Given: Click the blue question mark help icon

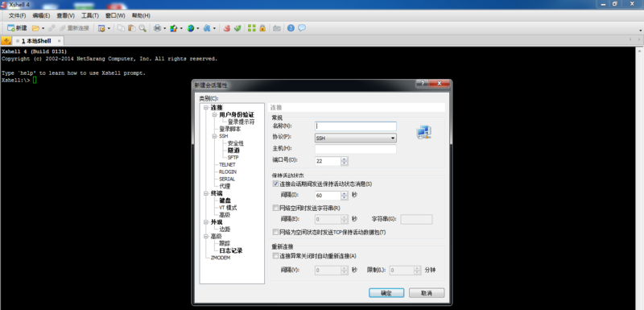Looking at the screenshot, I should pos(291,28).
